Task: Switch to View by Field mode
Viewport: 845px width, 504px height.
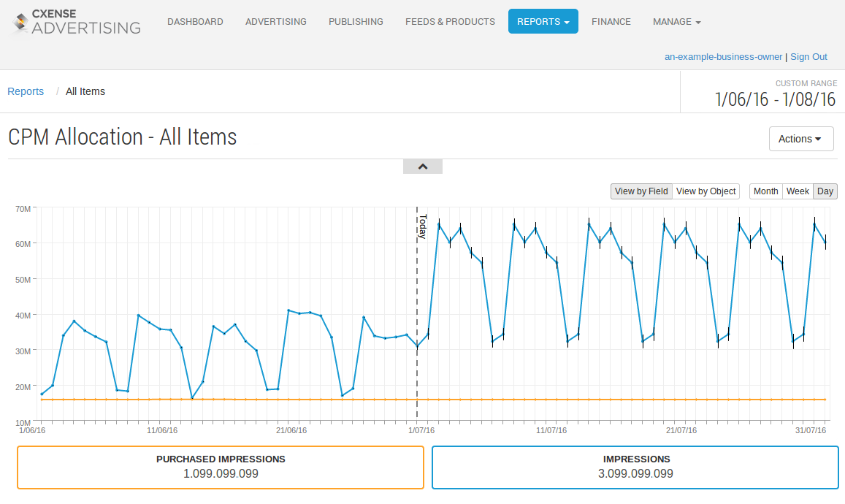Action: coord(641,191)
